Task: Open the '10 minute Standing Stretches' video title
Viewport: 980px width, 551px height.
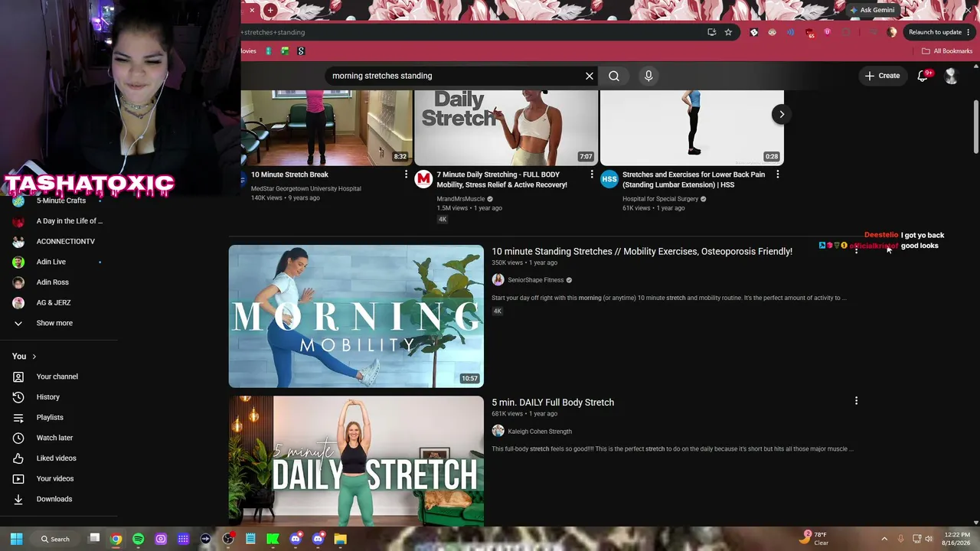Action: coord(642,251)
